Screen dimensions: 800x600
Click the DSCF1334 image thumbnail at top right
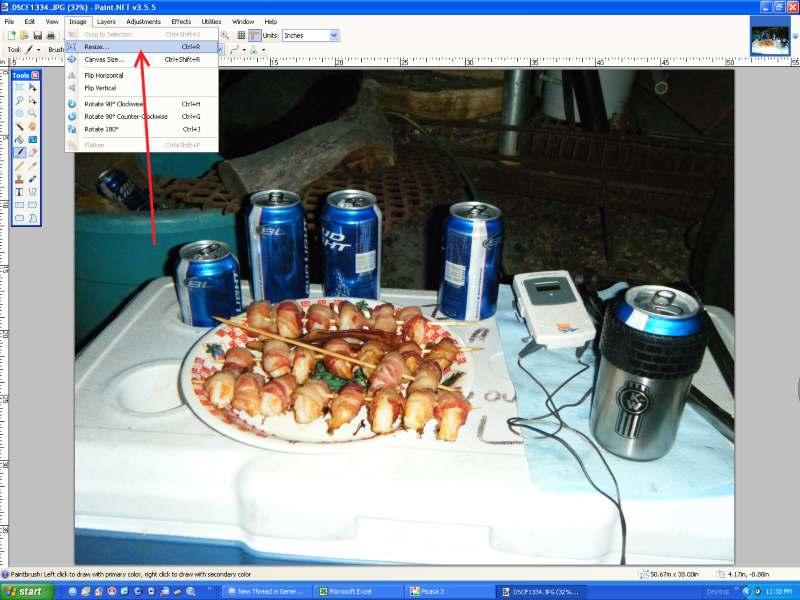770,36
